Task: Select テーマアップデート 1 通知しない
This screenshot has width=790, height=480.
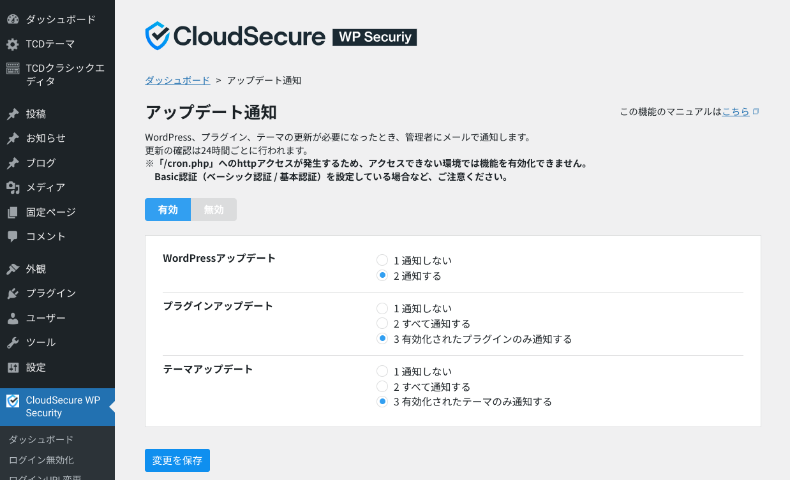Action: pyautogui.click(x=382, y=371)
